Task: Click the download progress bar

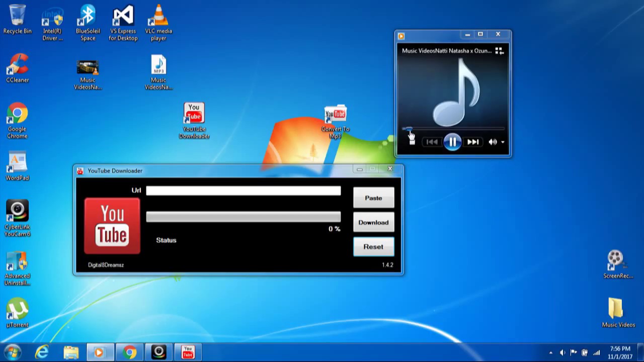Action: coord(243,217)
